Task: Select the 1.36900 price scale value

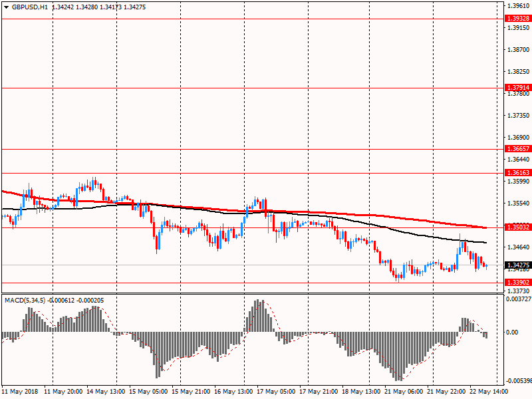Action: (518, 138)
